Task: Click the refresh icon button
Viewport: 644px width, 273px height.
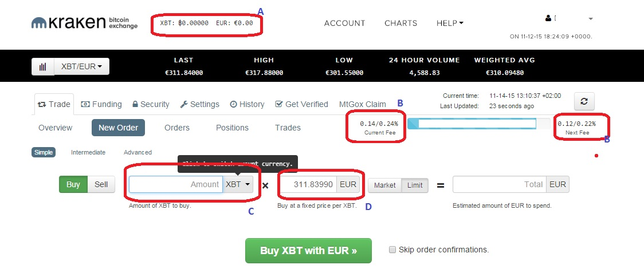Action: pos(584,101)
